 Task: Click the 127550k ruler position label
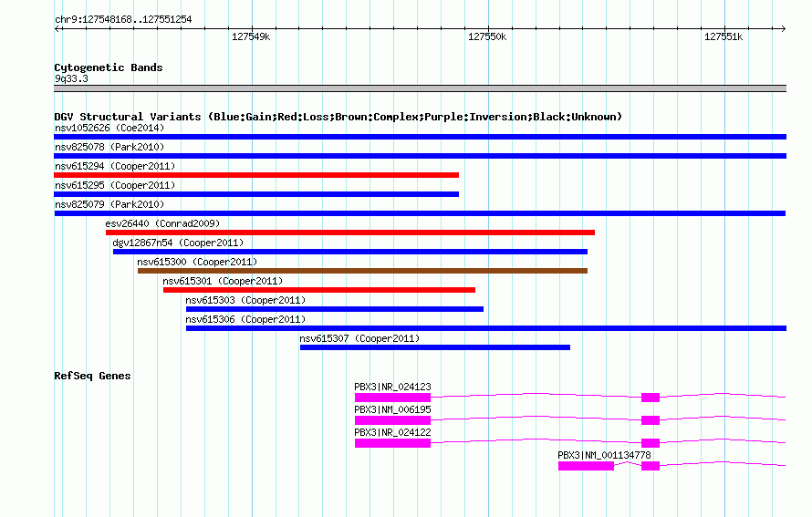[x=487, y=36]
